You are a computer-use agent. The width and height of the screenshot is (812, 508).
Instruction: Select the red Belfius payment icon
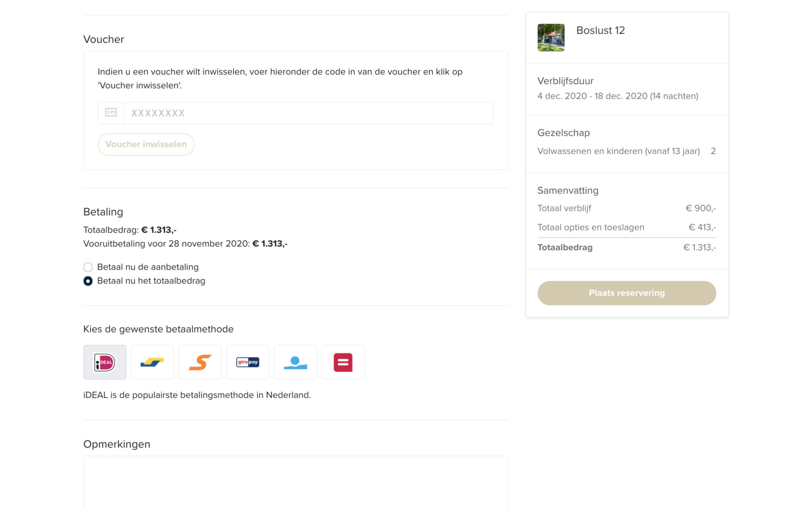pyautogui.click(x=343, y=362)
